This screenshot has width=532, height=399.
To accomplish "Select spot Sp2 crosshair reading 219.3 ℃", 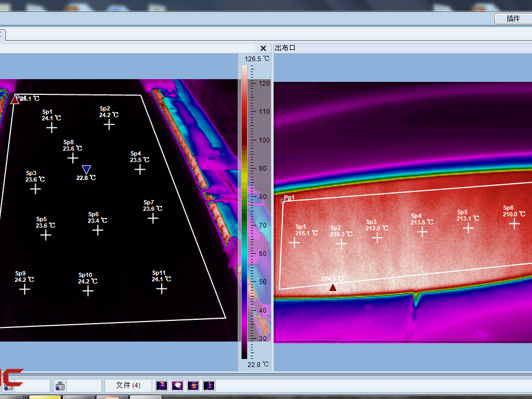I will click(341, 243).
